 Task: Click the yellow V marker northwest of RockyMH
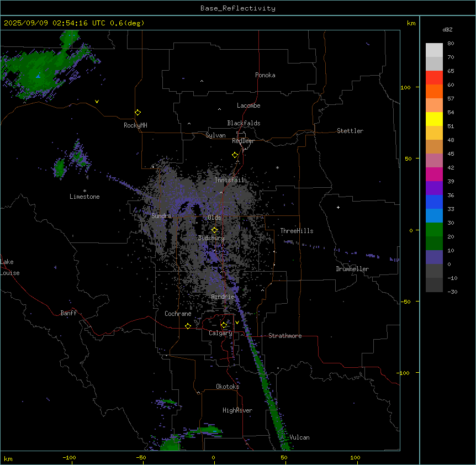click(x=97, y=102)
